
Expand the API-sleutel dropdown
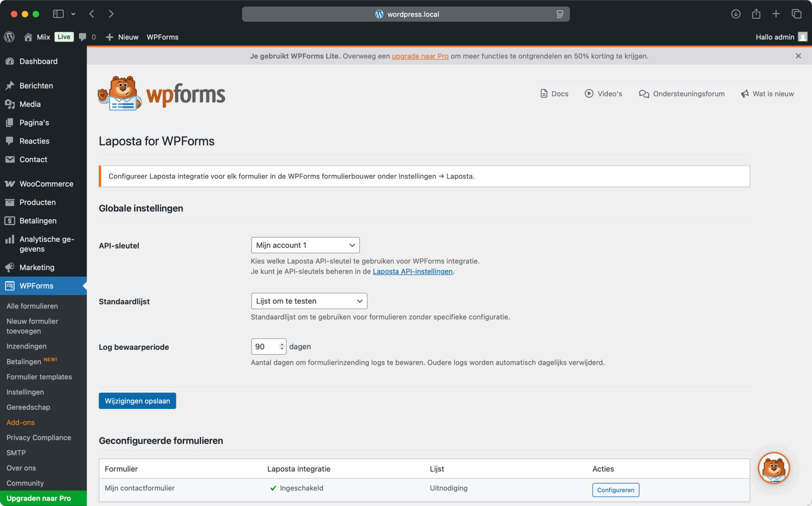pos(305,245)
